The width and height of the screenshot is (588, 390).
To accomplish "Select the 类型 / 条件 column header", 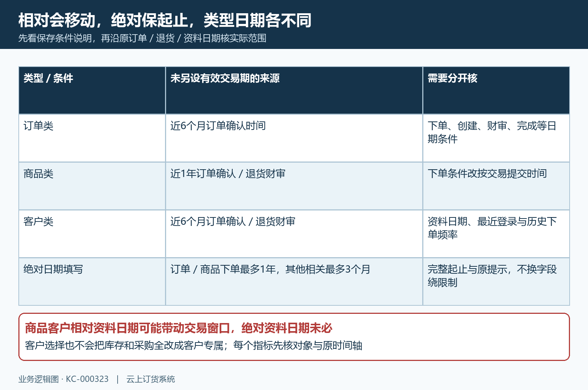I will click(92, 90).
